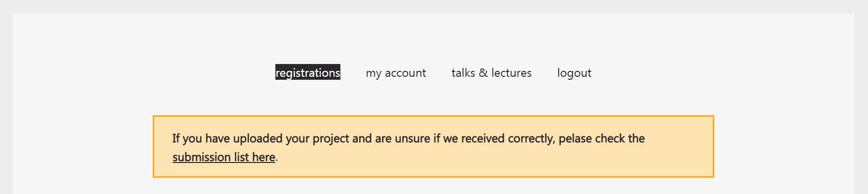This screenshot has width=868, height=194.
Task: Click the word 'lectures' in navigation
Action: 511,73
